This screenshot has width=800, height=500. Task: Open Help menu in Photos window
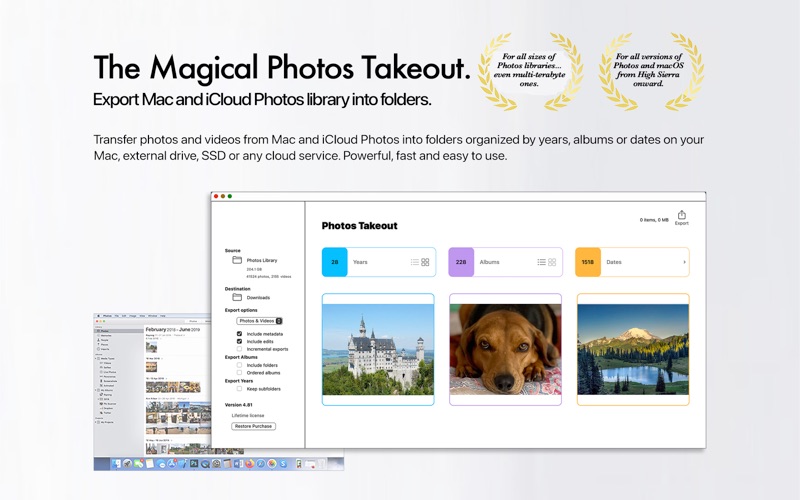(163, 316)
